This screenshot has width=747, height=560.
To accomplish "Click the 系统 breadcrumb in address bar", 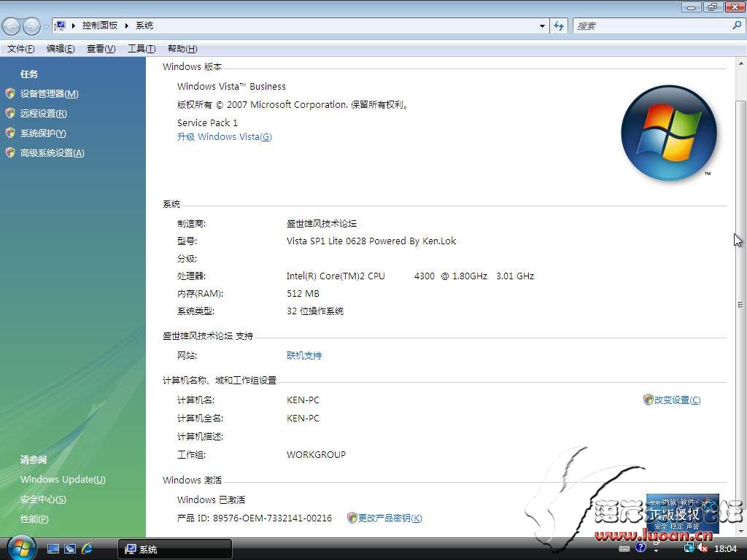I will (x=144, y=26).
